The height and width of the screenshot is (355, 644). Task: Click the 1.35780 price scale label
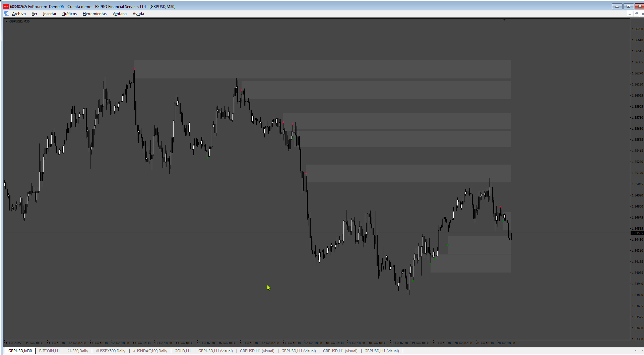[637, 118]
